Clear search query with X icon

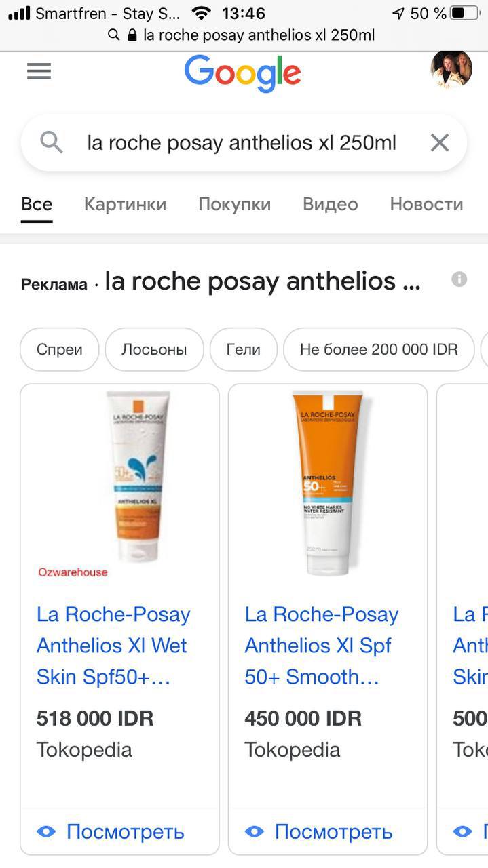[x=440, y=142]
